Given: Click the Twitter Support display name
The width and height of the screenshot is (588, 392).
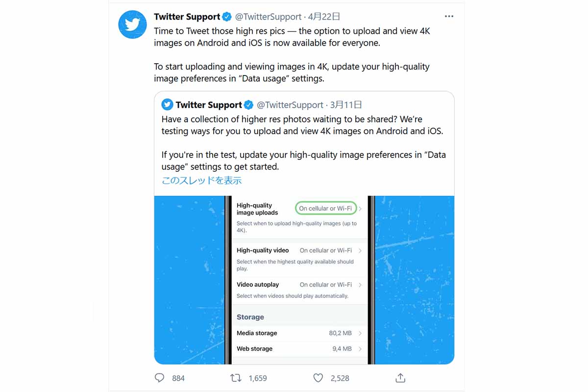Looking at the screenshot, I should (187, 17).
